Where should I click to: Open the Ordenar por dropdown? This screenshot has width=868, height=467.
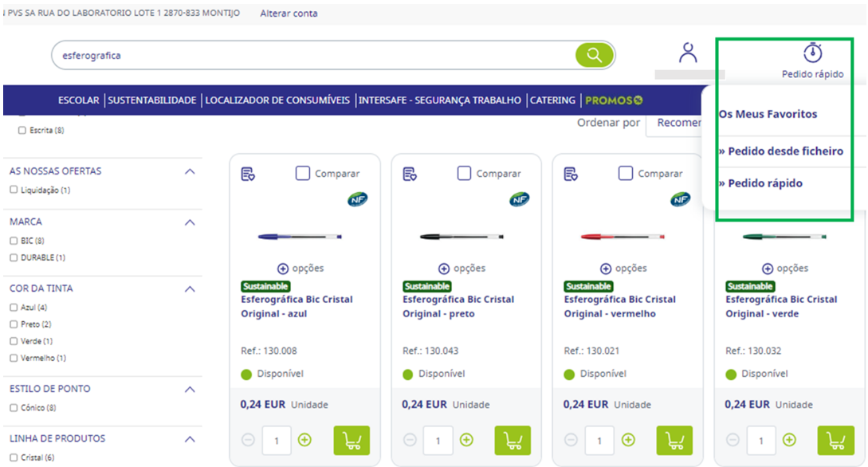(674, 123)
